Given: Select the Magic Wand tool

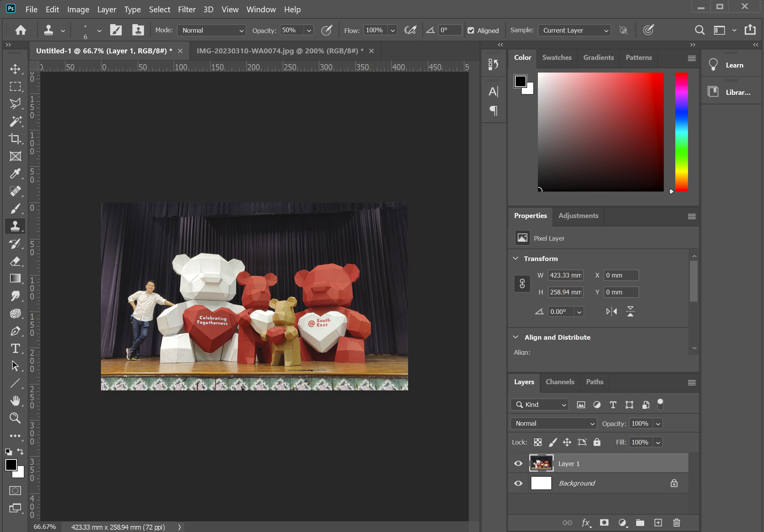Looking at the screenshot, I should click(15, 121).
